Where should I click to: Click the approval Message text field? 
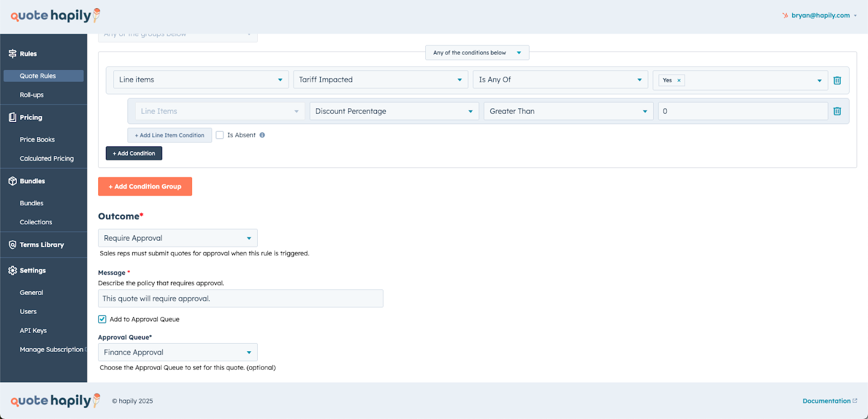pyautogui.click(x=240, y=299)
